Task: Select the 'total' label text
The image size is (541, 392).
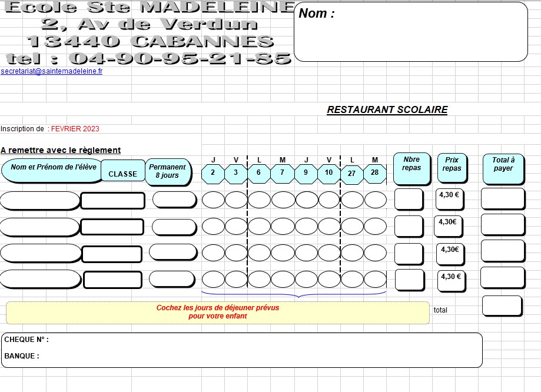Action: pos(440,310)
